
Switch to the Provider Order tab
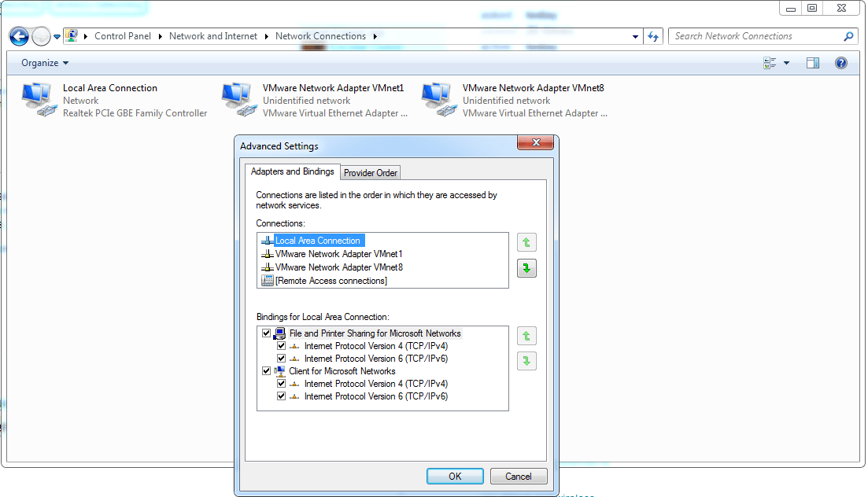click(x=371, y=173)
